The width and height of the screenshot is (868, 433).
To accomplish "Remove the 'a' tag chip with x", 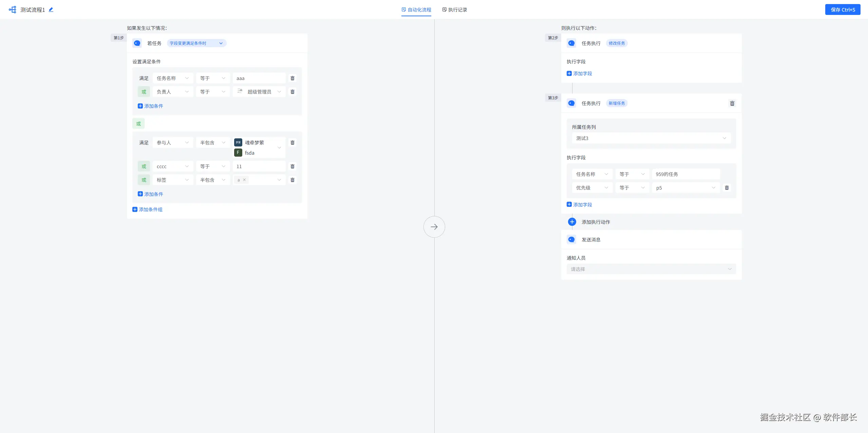I will [244, 180].
